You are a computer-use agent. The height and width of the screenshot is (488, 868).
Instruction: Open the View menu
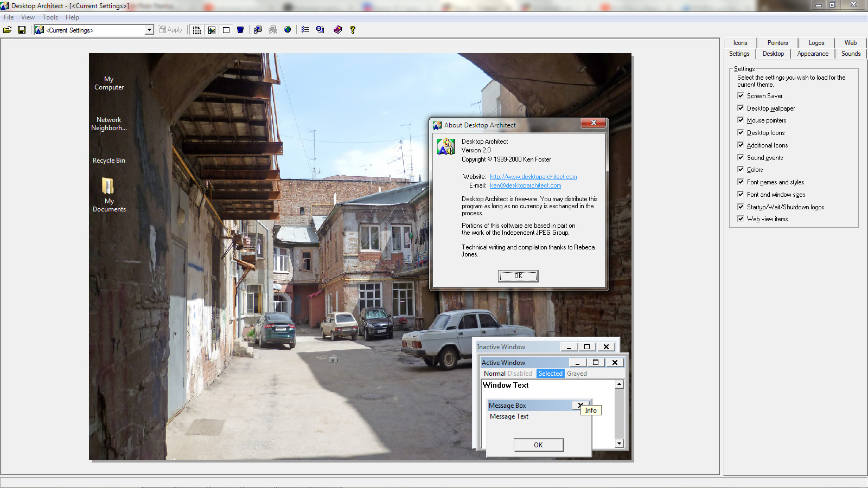click(28, 17)
